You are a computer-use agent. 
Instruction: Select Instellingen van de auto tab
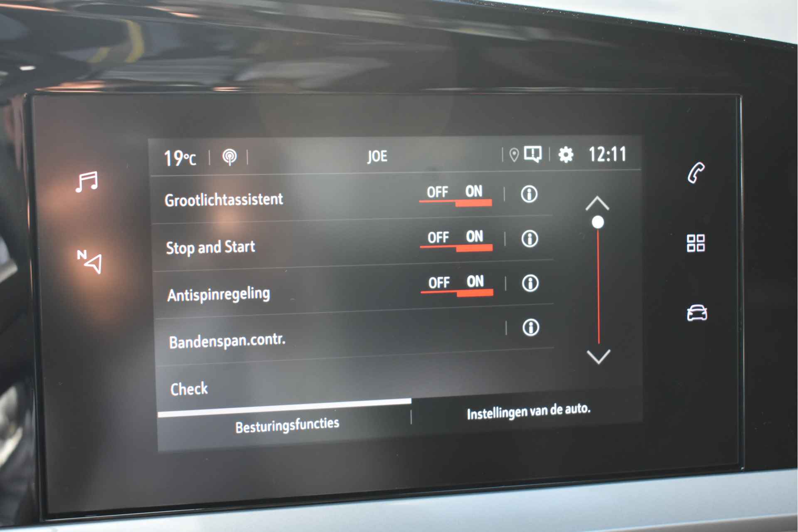[515, 414]
